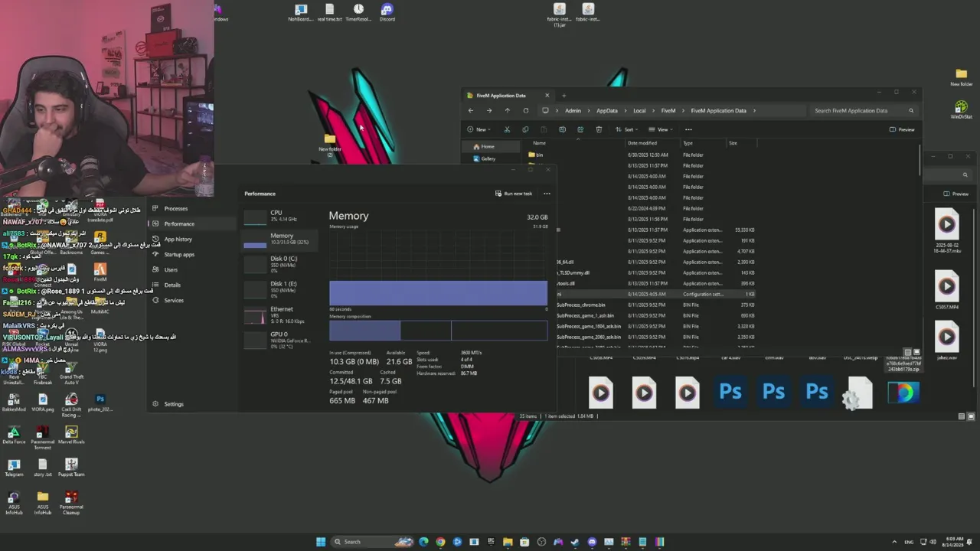Click Local in Explorer breadcrumb
The width and height of the screenshot is (980, 551).
pos(639,110)
